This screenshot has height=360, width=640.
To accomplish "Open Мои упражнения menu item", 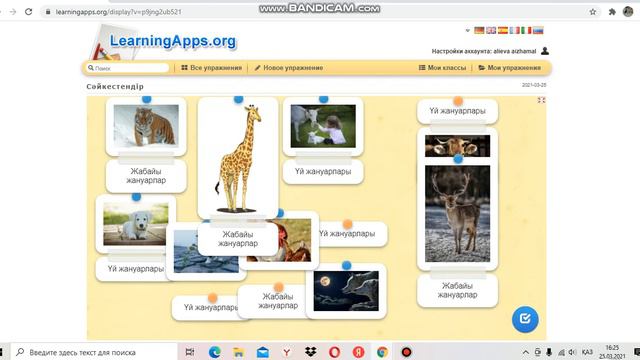I will coord(510,68).
